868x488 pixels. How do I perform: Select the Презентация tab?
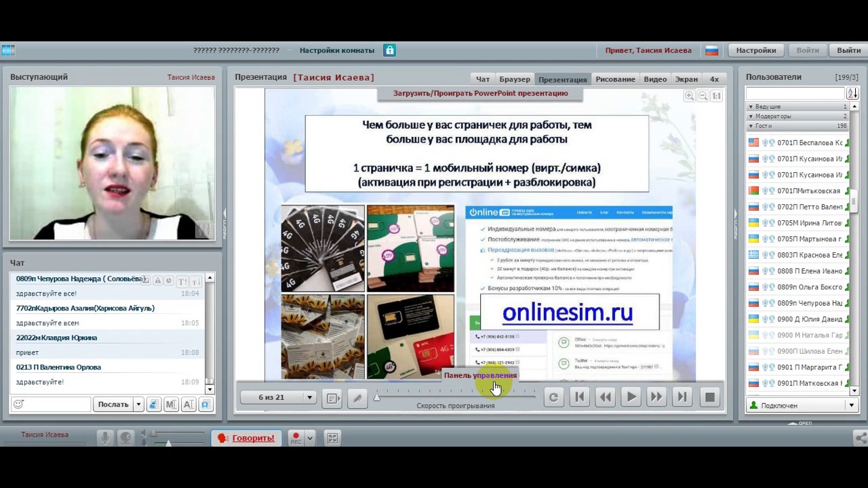(563, 79)
